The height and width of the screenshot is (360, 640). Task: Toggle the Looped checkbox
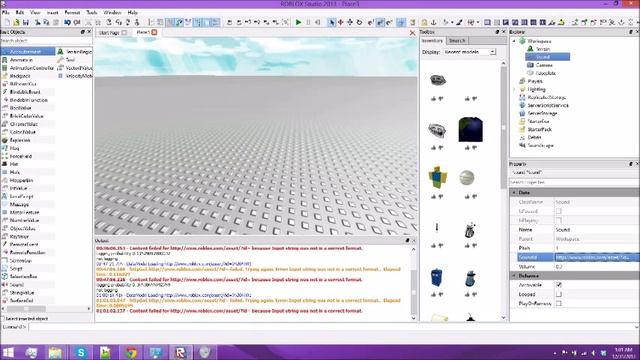(x=559, y=294)
